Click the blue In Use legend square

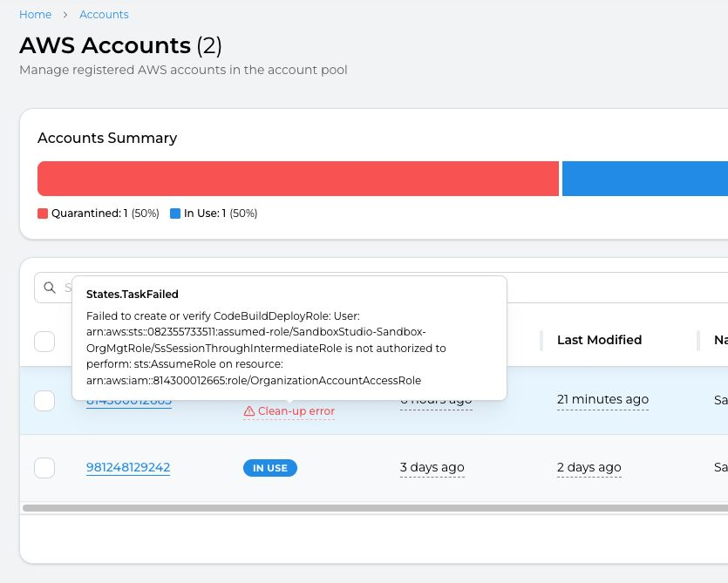(175, 214)
